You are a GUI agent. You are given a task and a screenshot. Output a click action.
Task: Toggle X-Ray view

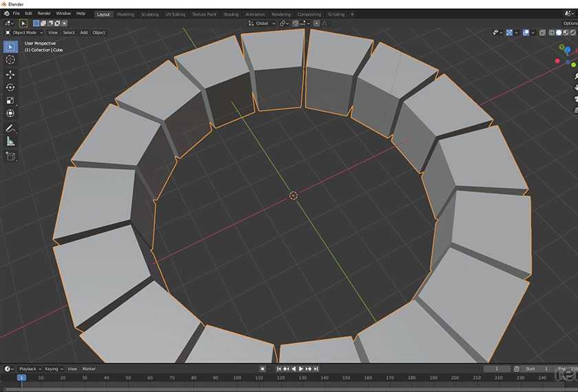coord(543,32)
